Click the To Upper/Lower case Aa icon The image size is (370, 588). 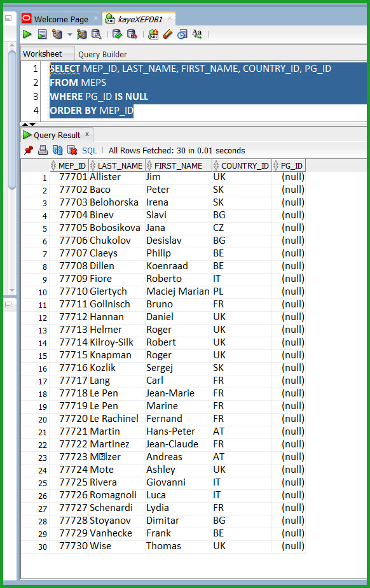[x=197, y=34]
